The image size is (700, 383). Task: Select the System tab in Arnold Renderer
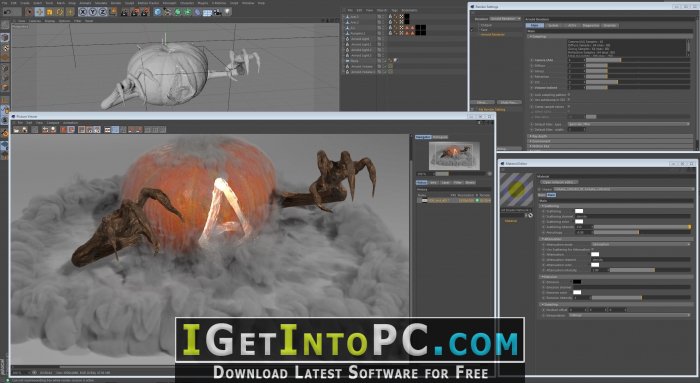pos(553,25)
